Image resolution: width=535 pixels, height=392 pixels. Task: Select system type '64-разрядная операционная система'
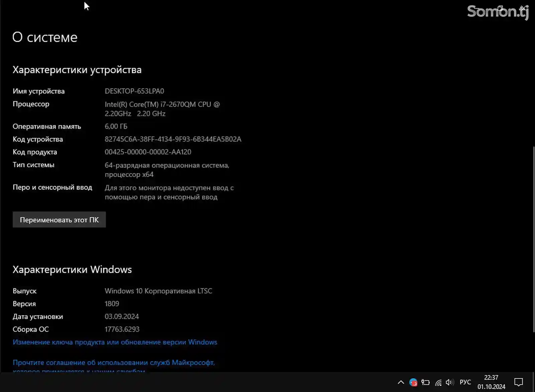[167, 170]
